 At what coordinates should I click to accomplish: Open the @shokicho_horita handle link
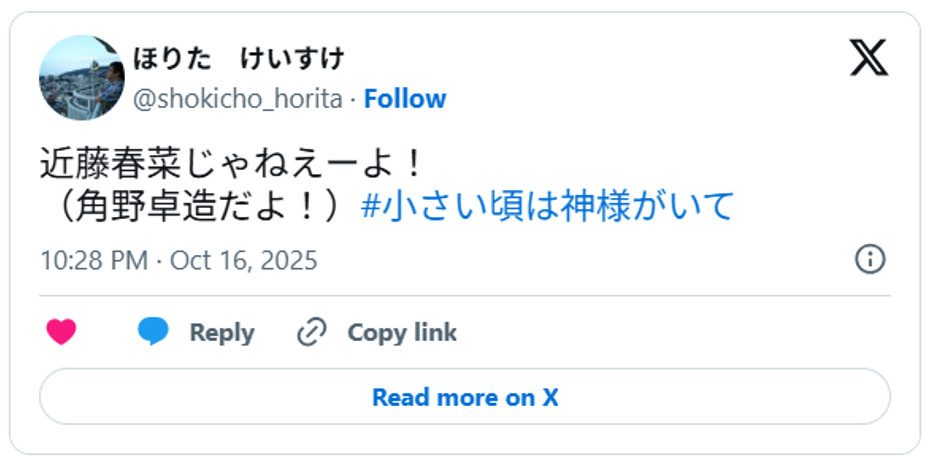tap(237, 99)
